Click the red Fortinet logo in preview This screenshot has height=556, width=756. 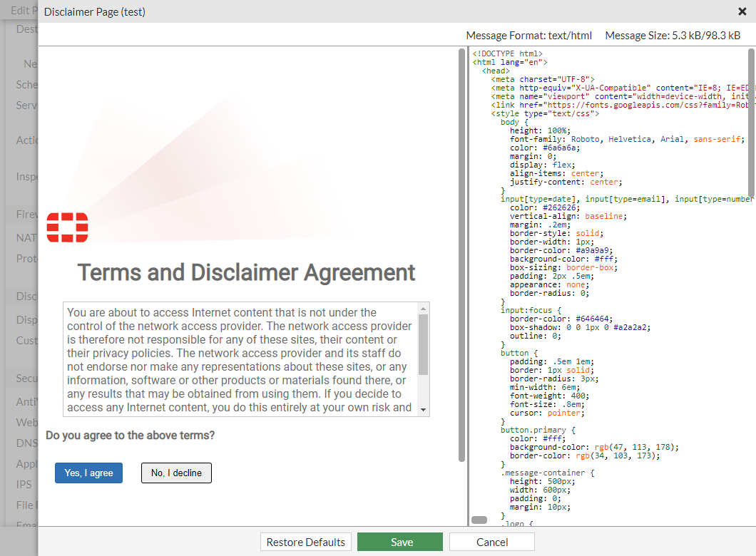point(67,227)
